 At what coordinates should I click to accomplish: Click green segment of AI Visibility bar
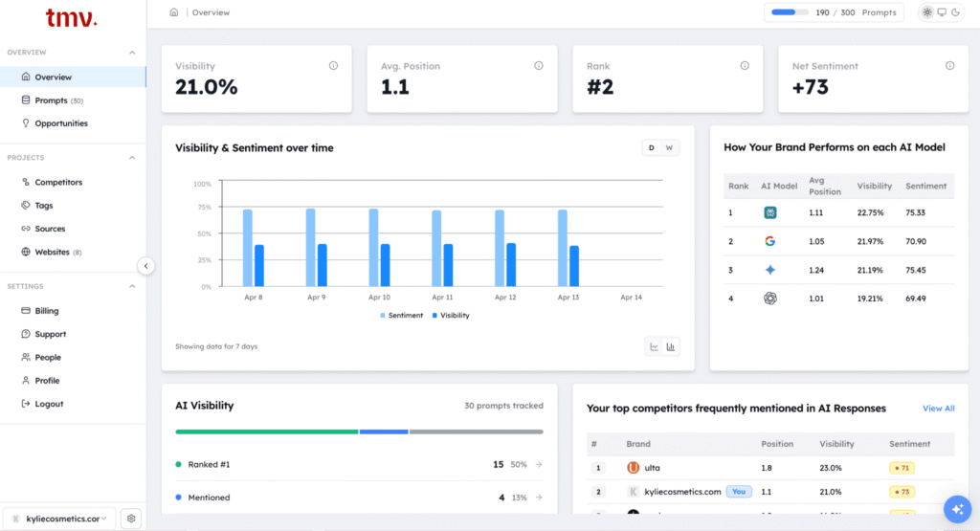[267, 431]
